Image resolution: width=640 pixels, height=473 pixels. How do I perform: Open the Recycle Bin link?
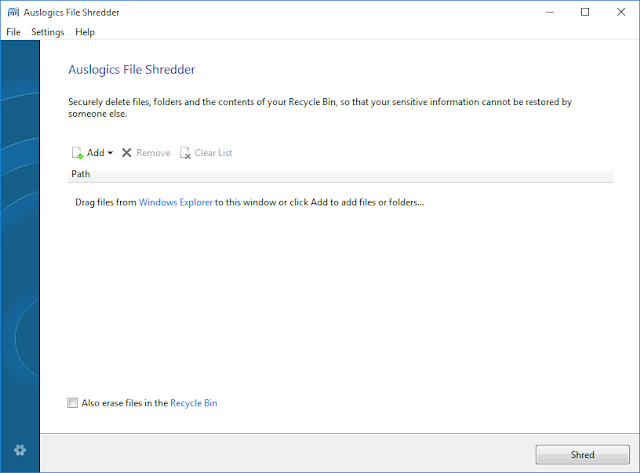pyautogui.click(x=193, y=403)
